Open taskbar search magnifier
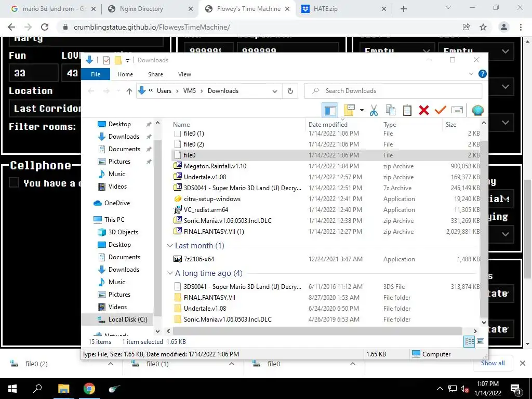 coord(37,389)
